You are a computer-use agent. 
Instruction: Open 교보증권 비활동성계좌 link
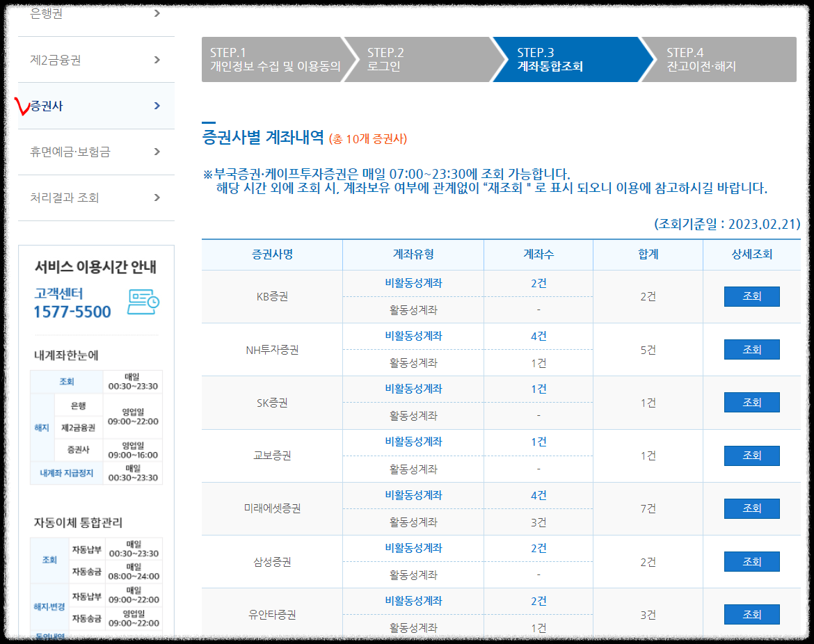coord(413,442)
